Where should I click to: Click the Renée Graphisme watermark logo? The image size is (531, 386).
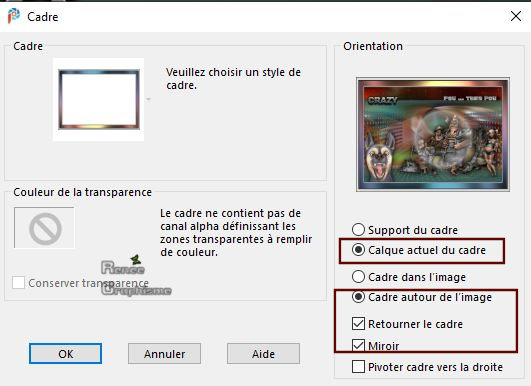135,276
